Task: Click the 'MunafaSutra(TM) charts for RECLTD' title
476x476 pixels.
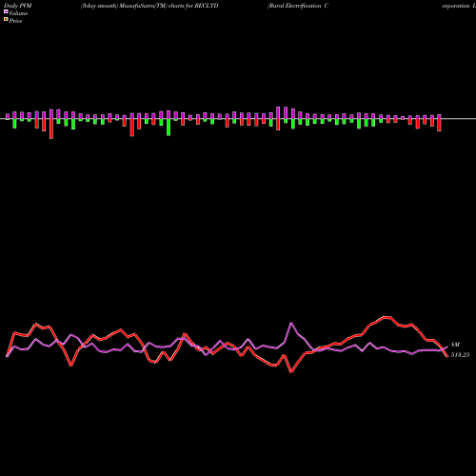Action: click(x=169, y=6)
